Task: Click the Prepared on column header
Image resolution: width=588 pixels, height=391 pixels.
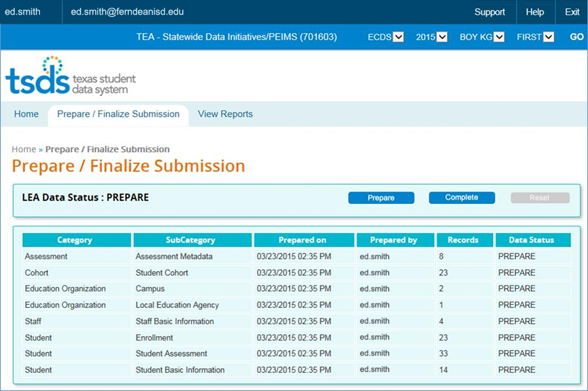Action: pyautogui.click(x=304, y=240)
